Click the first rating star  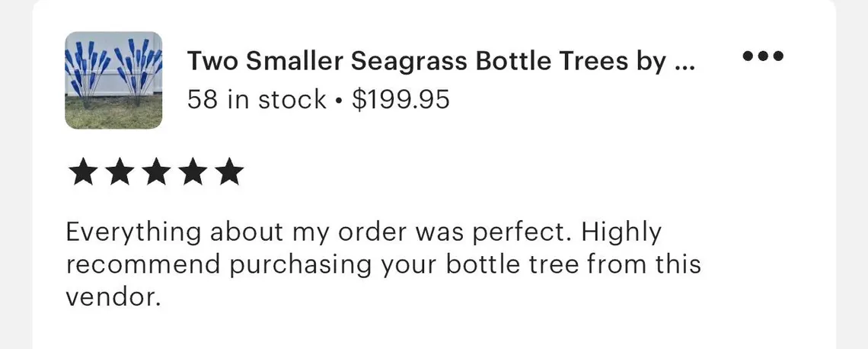point(82,173)
